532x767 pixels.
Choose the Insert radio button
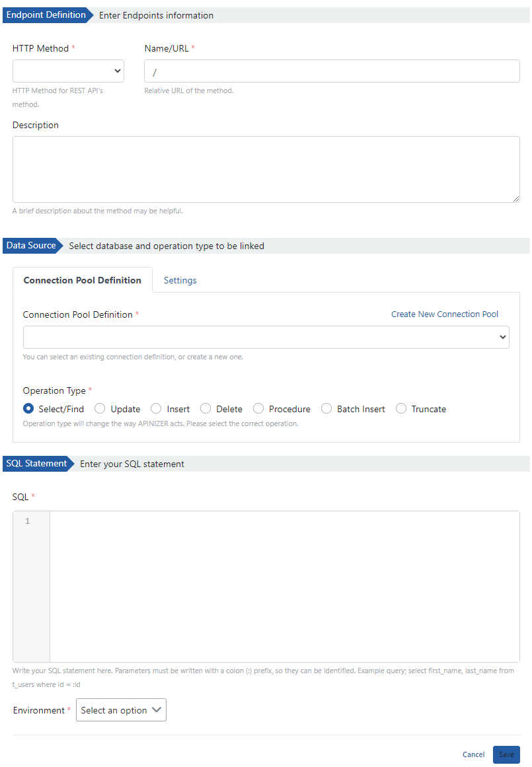coord(157,409)
